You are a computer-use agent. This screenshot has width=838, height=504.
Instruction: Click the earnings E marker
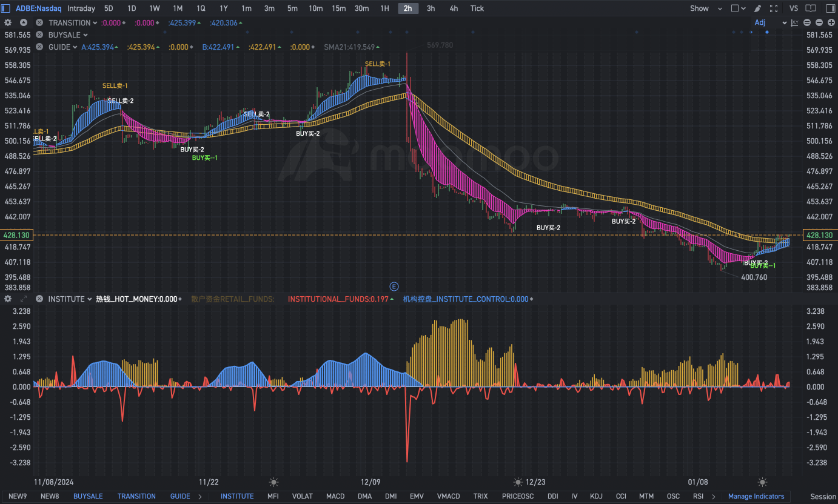tap(394, 286)
